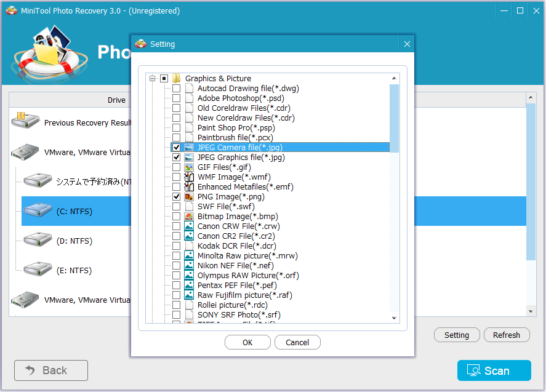Select the システムで予約済み partition row
This screenshot has height=392, width=546.
pos(76,182)
